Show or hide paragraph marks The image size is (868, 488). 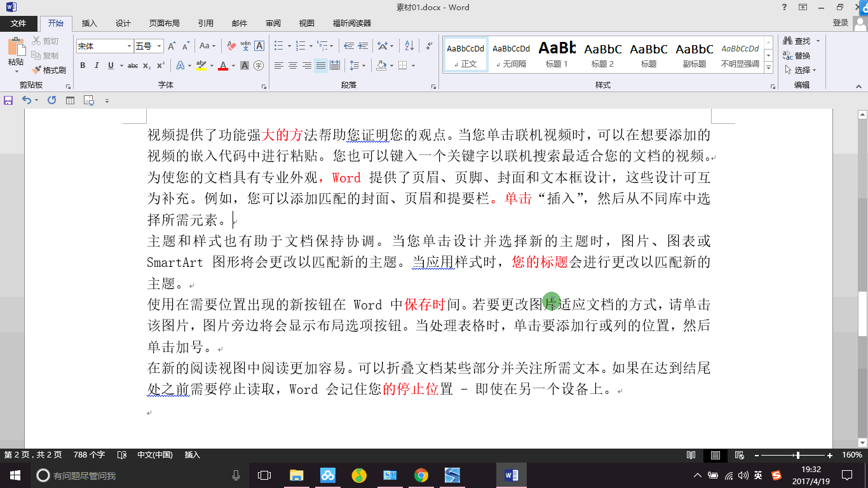(429, 46)
